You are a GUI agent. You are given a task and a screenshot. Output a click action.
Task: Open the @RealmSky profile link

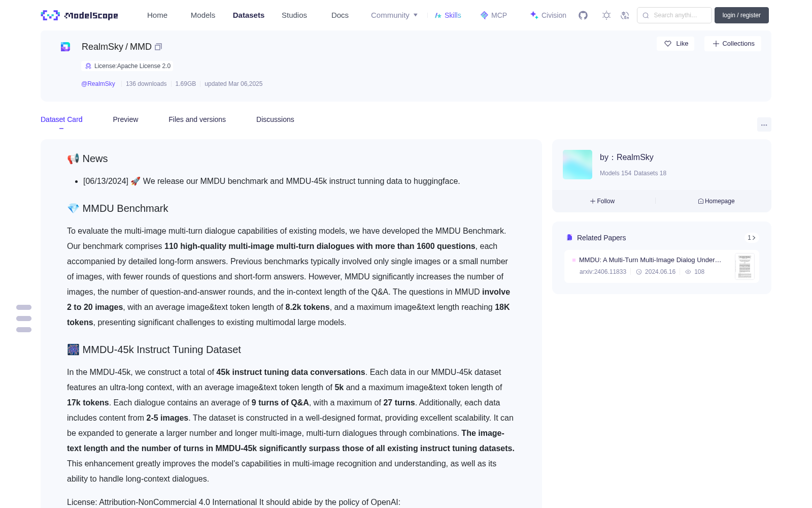click(x=98, y=84)
